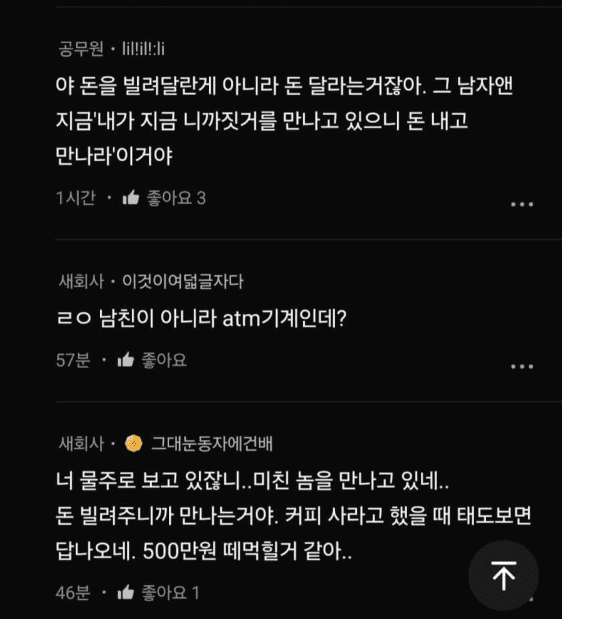
Task: Tap the '좋아요 1' label
Action: pos(171,593)
